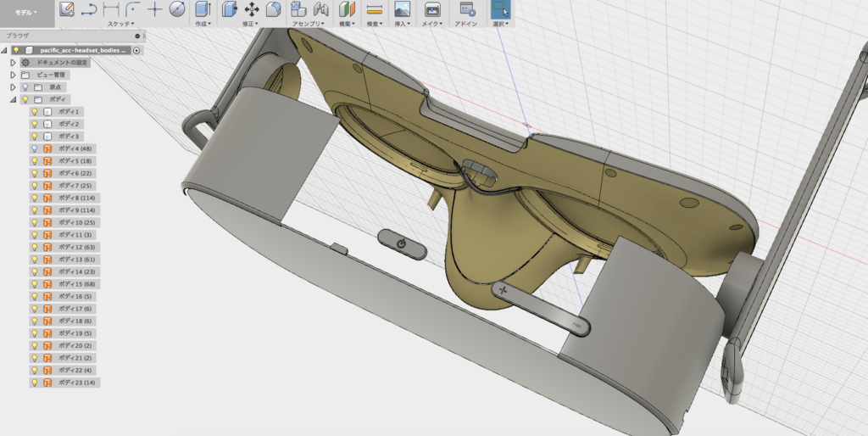Activate the Move/Copy tool
868x436 pixels.
(252, 8)
